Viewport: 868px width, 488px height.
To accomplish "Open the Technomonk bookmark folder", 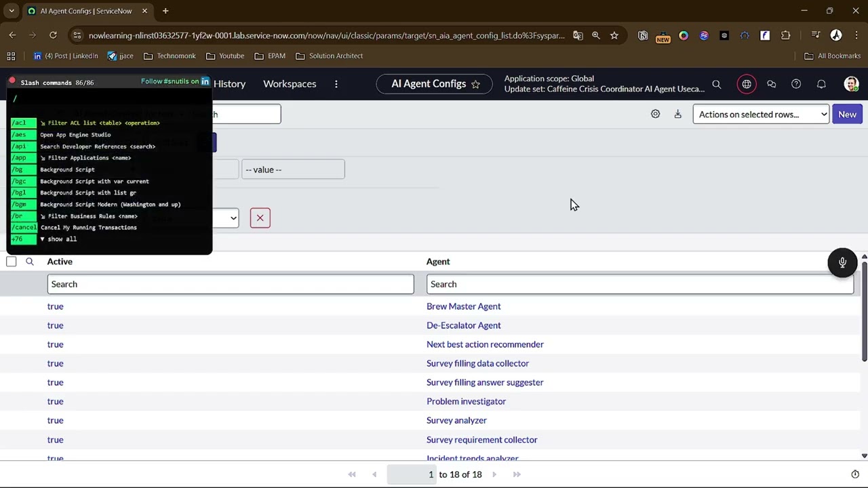I will [170, 56].
